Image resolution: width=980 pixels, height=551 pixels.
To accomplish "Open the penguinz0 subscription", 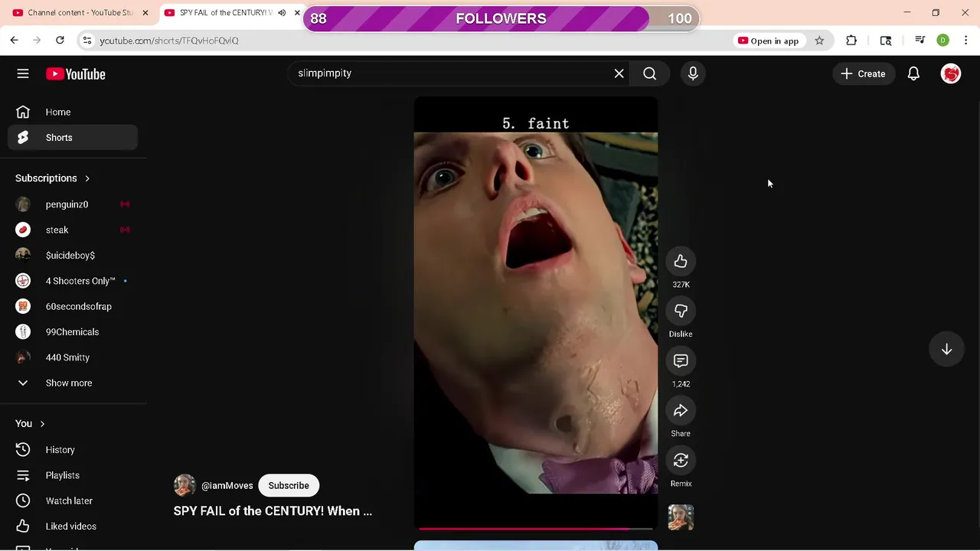I will (x=73, y=204).
